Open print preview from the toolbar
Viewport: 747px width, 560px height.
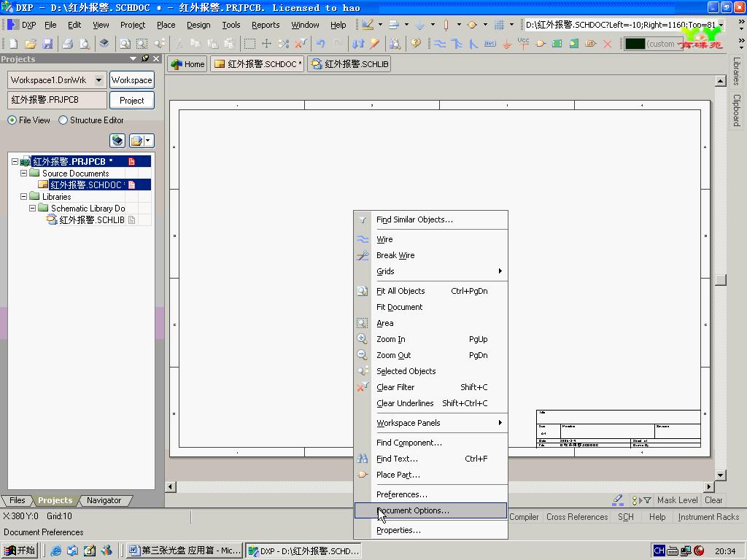85,44
